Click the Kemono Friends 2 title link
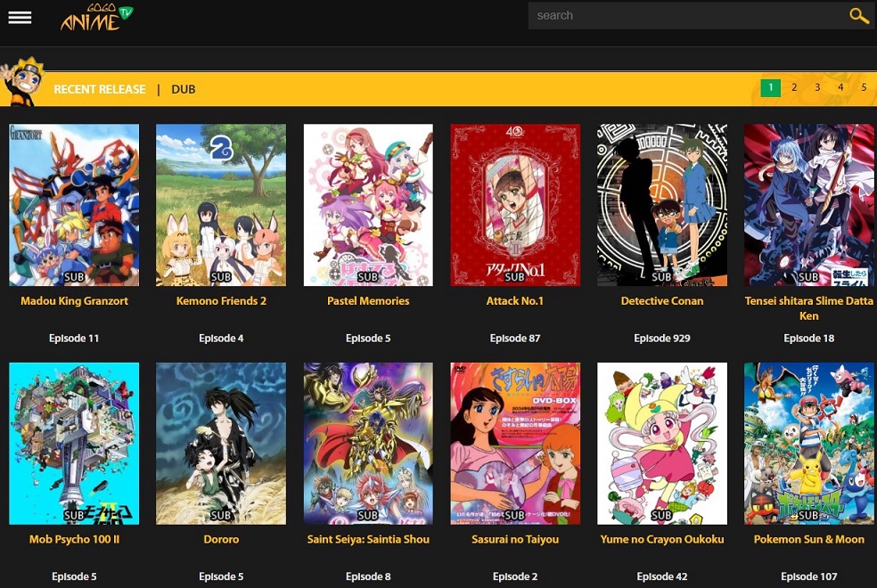Image resolution: width=877 pixels, height=588 pixels. pyautogui.click(x=221, y=301)
